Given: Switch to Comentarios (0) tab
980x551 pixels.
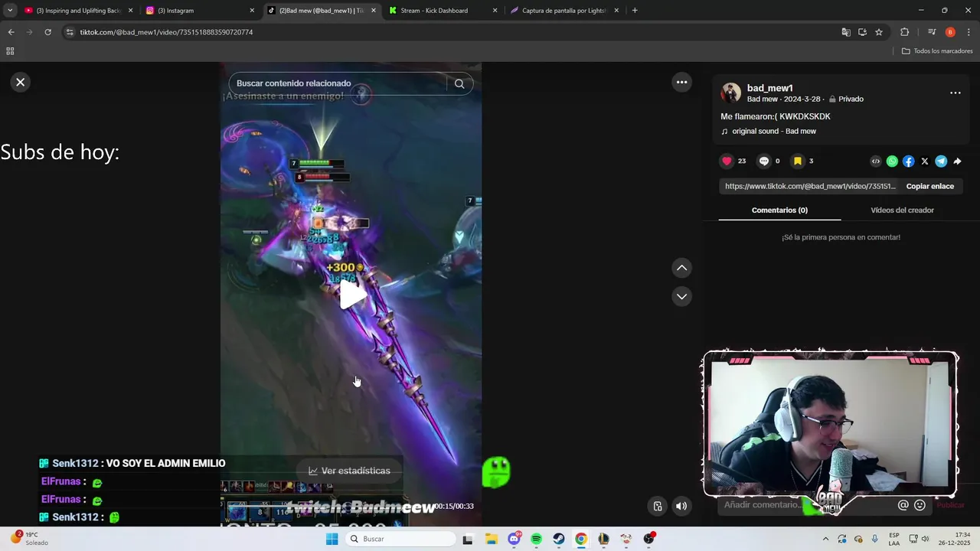Looking at the screenshot, I should (x=779, y=210).
